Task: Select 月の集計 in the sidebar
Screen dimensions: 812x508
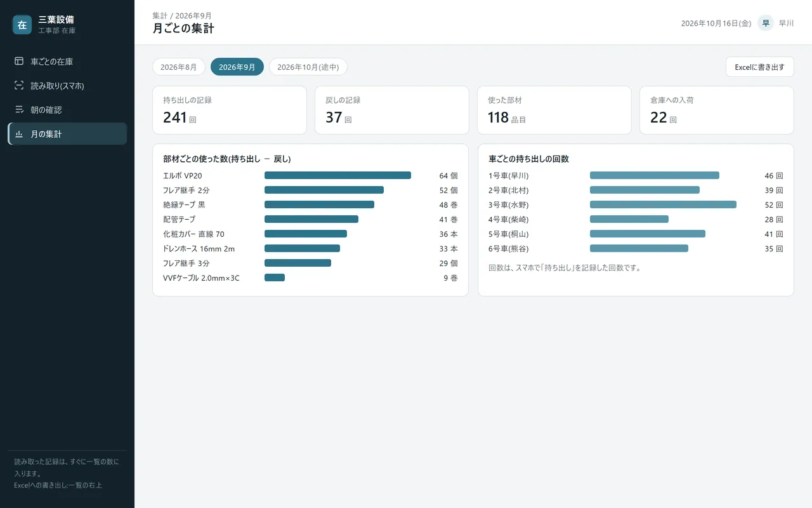Action: click(x=67, y=134)
